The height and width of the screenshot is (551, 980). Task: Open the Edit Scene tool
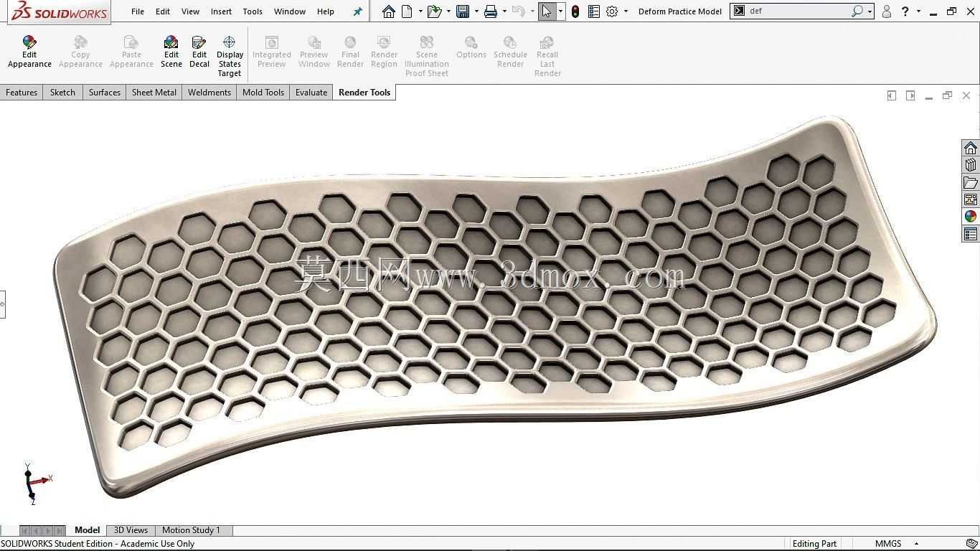tap(171, 52)
